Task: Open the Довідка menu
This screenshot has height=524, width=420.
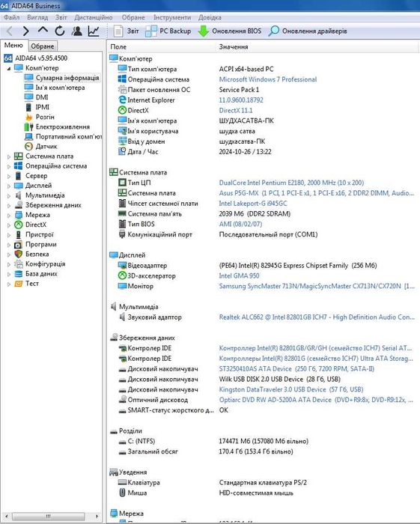Action: click(x=210, y=17)
